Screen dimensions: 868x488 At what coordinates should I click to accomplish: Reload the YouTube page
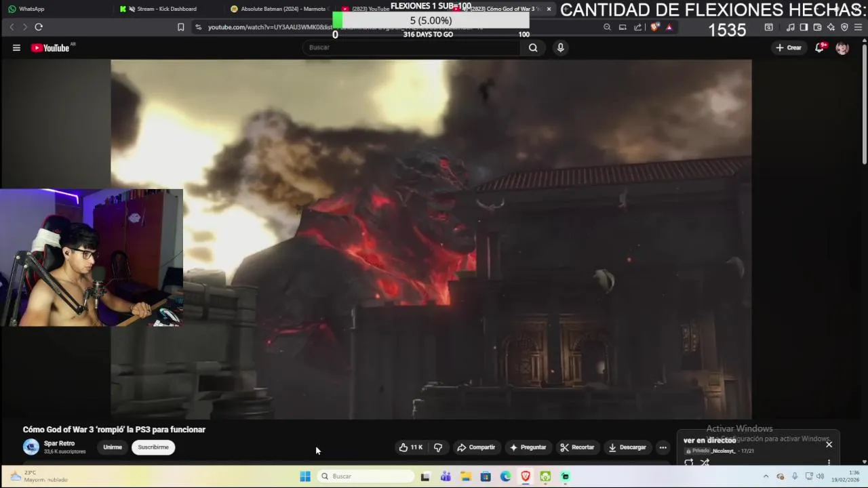39,27
